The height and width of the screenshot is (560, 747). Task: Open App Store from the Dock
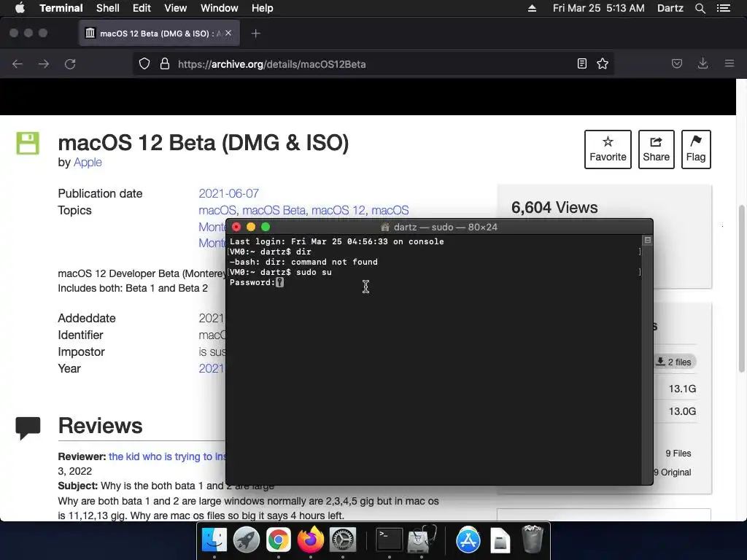click(468, 540)
